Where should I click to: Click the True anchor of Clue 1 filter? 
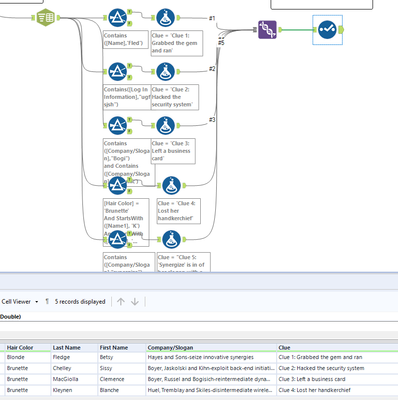(x=130, y=12)
